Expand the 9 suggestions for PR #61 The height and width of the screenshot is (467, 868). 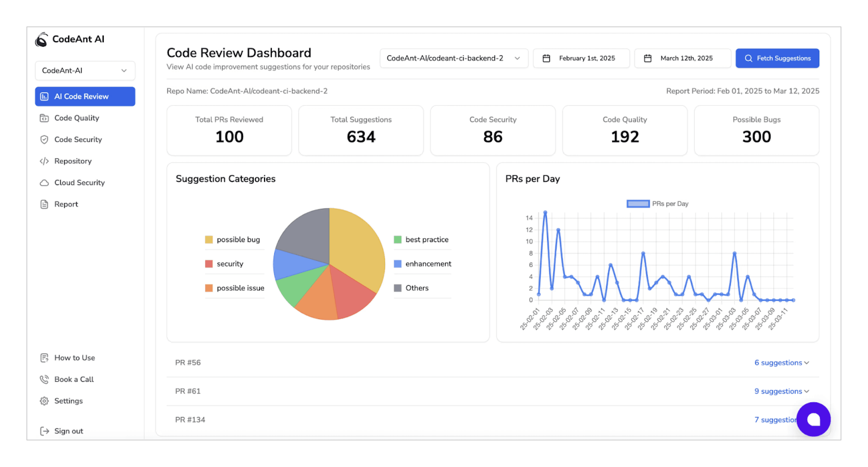coord(781,391)
